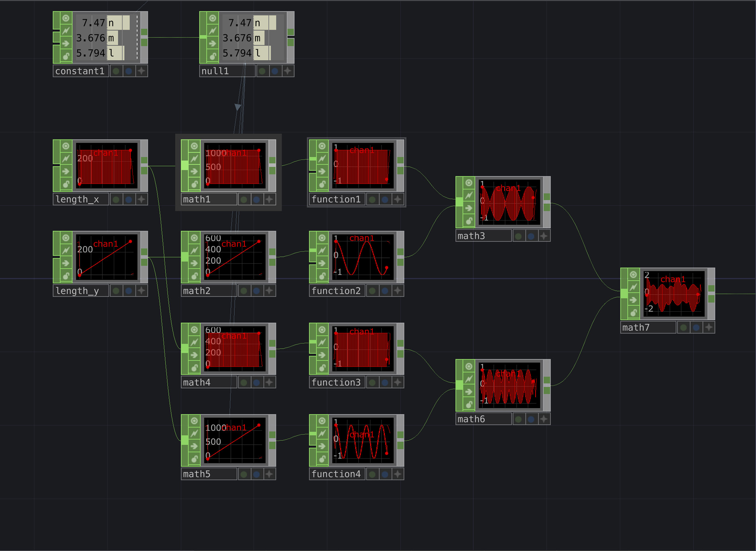Toggle the lock flag on function2

[x=322, y=276]
